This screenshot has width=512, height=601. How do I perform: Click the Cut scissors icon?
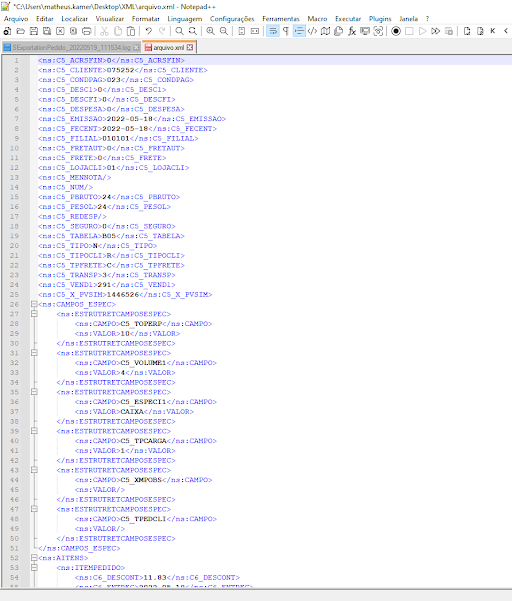point(104,31)
